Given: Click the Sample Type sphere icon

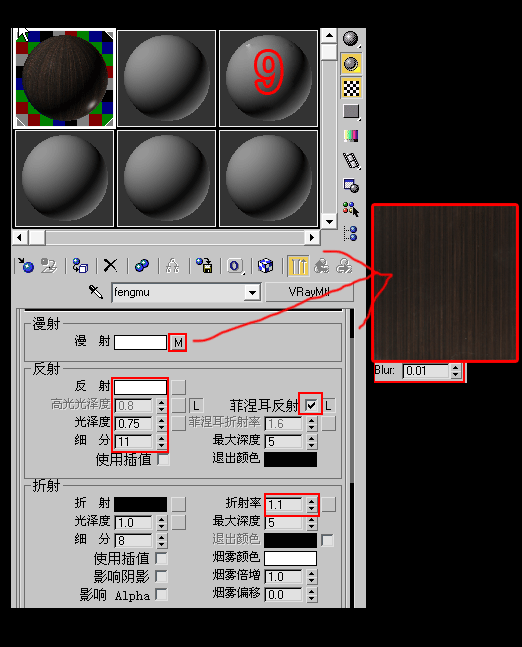Looking at the screenshot, I should (351, 39).
